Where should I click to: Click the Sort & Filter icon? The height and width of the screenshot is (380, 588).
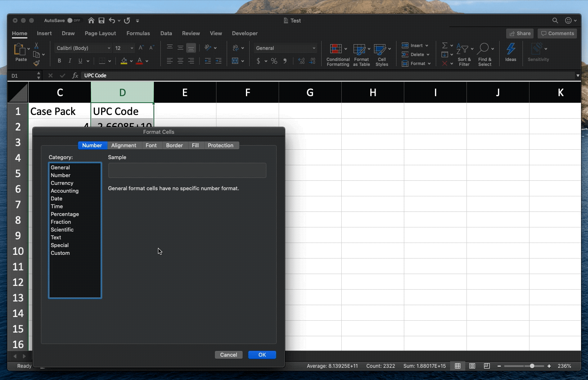point(462,49)
